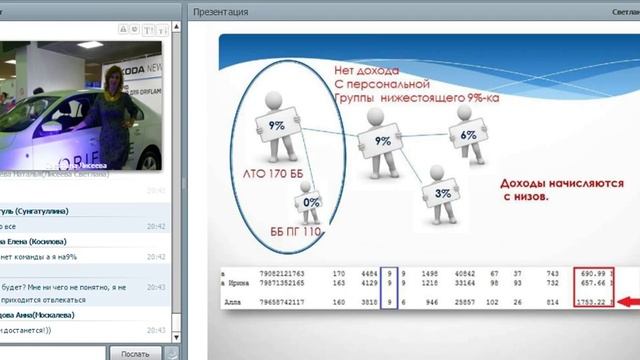
Task: Click chat sender Анна(Москалева)
Action: (x=37, y=315)
